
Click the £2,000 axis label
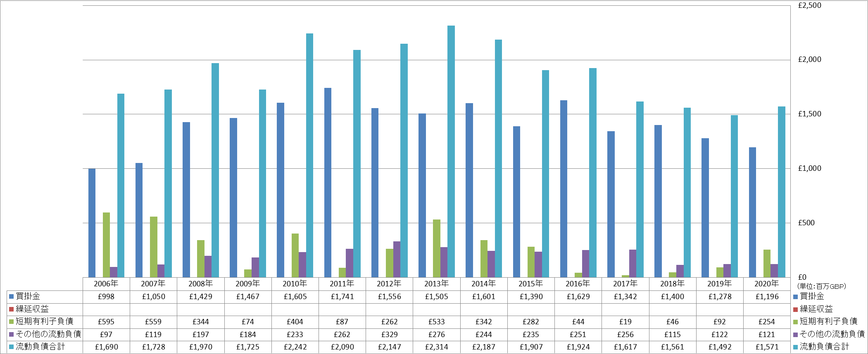pos(810,59)
